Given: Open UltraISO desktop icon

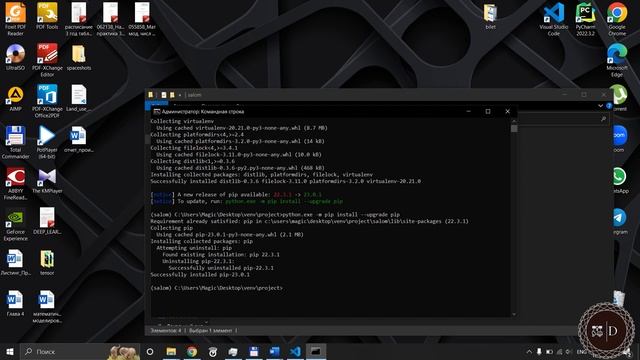Looking at the screenshot, I should pos(16,57).
